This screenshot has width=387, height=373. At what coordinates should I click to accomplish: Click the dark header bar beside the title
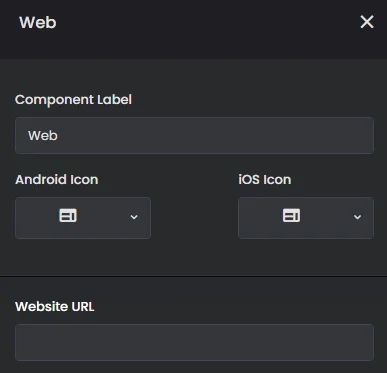[207, 22]
